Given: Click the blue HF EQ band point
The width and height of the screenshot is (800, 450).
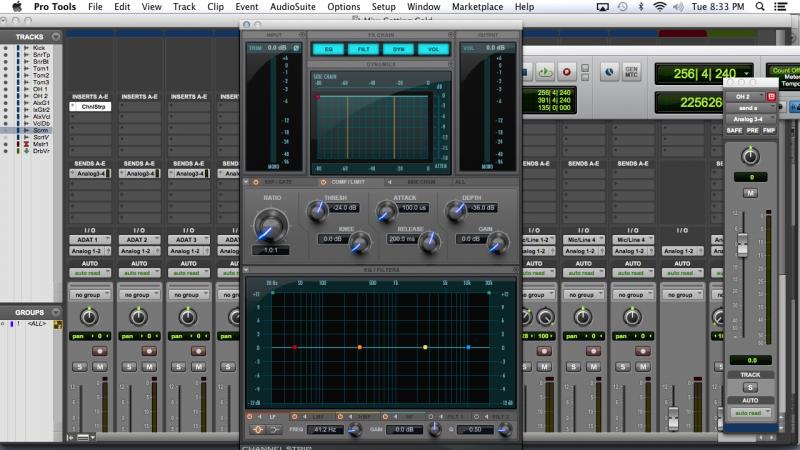Looking at the screenshot, I should [468, 347].
